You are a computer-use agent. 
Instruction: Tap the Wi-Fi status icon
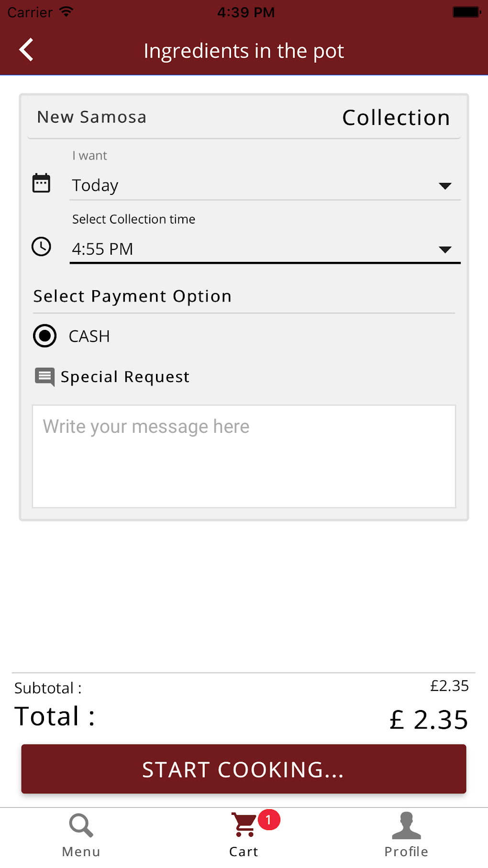coord(66,12)
